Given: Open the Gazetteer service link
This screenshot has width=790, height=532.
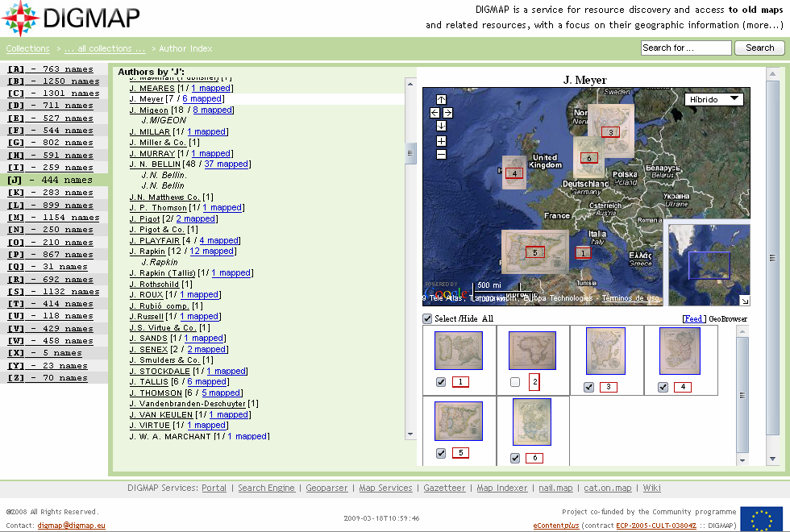Looking at the screenshot, I should point(444,488).
